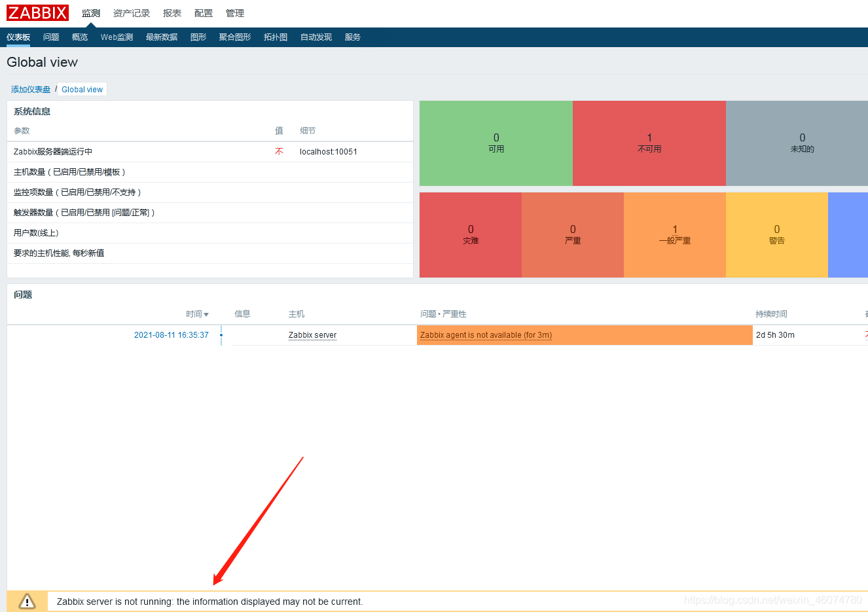Click the warning triangle icon in the banner
Screen dimensions: 868x612
[x=27, y=601]
